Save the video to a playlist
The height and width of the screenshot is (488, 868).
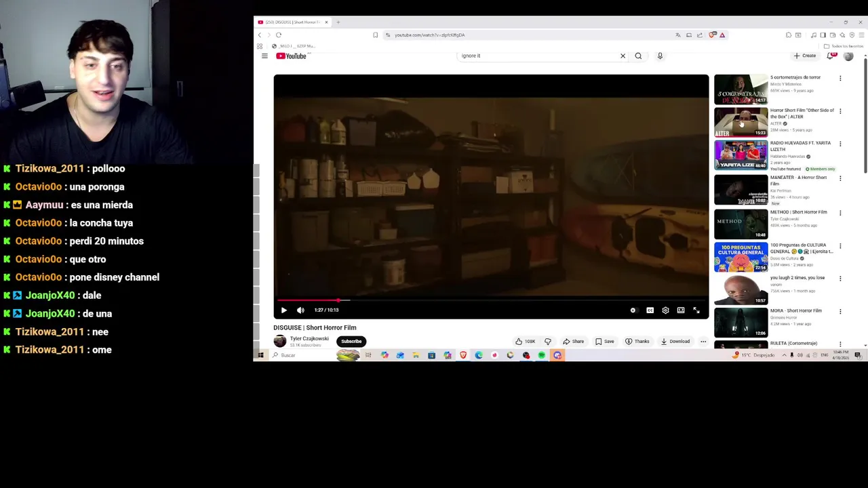click(x=605, y=342)
